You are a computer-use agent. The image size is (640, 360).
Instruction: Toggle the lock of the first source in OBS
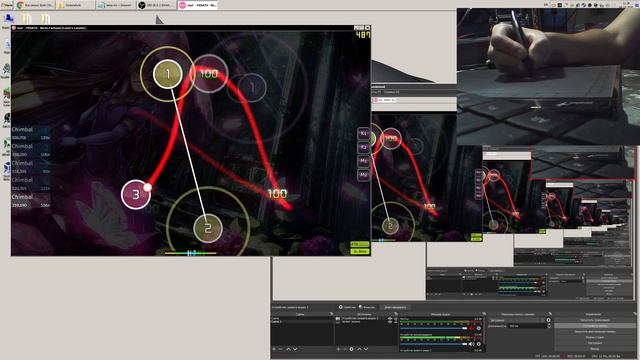(x=396, y=318)
